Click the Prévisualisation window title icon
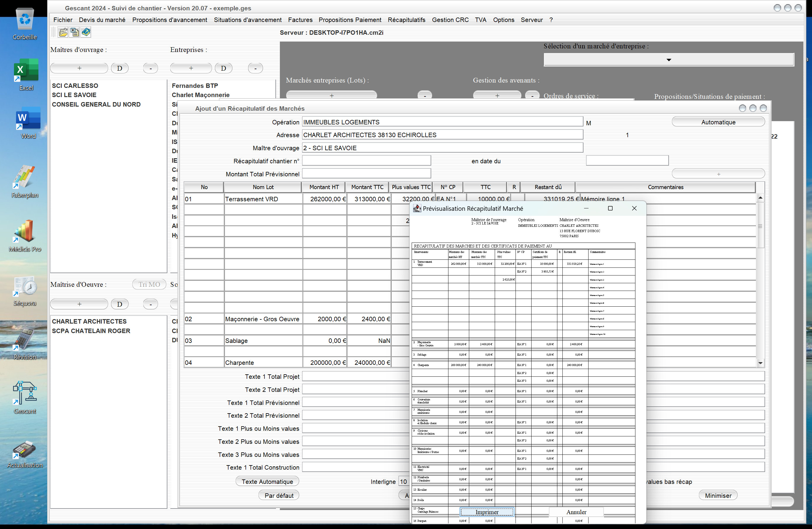The width and height of the screenshot is (812, 529). click(x=417, y=208)
